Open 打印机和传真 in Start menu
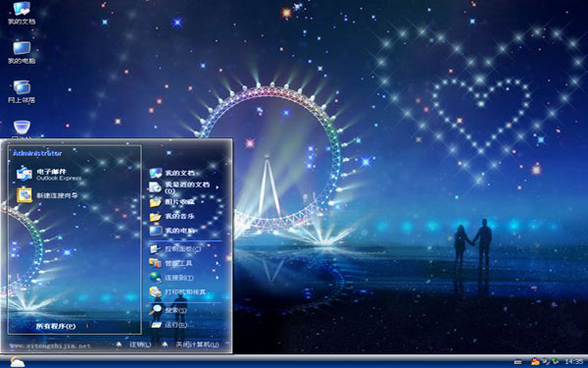588x368 pixels. [x=177, y=291]
